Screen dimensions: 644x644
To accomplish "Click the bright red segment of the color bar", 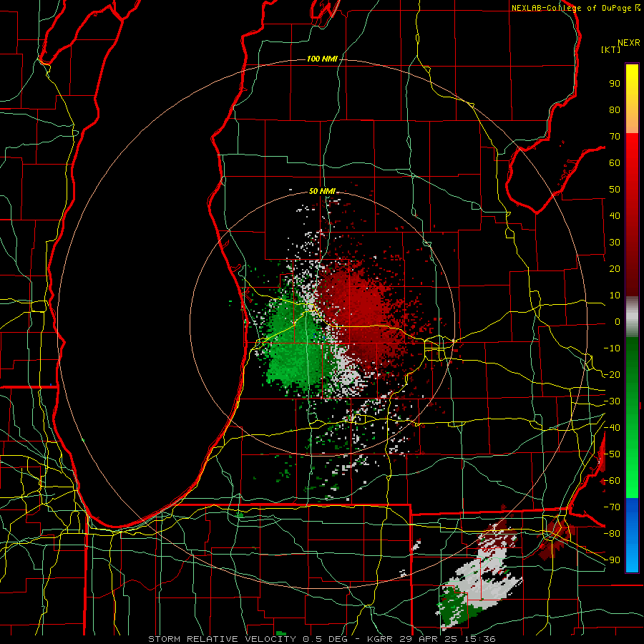I will coord(632,165).
